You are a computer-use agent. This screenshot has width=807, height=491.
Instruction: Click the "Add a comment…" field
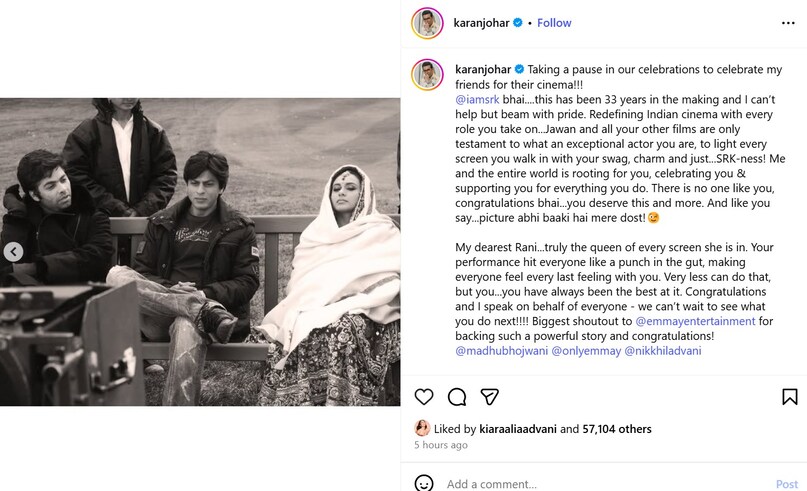600,484
